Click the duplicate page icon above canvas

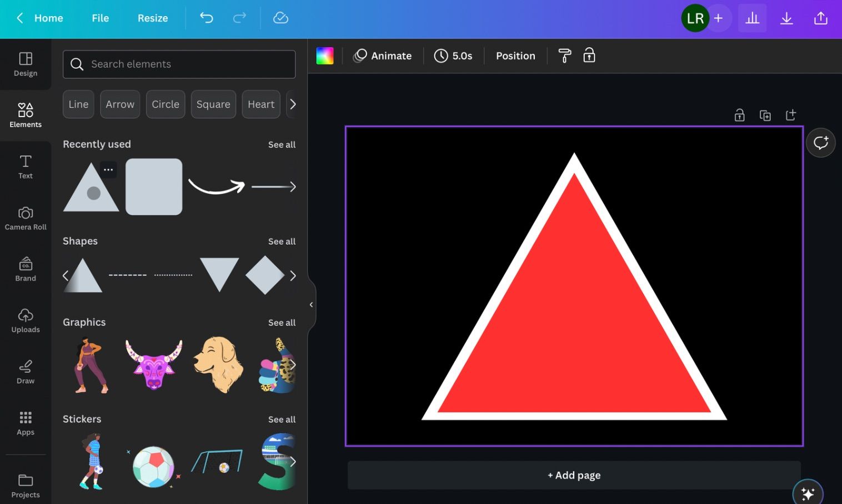(x=765, y=115)
